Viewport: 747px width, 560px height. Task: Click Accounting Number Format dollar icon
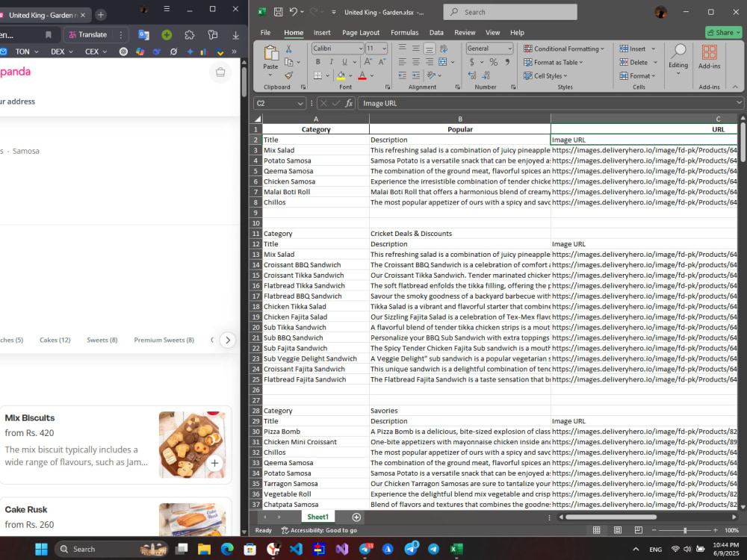click(471, 62)
